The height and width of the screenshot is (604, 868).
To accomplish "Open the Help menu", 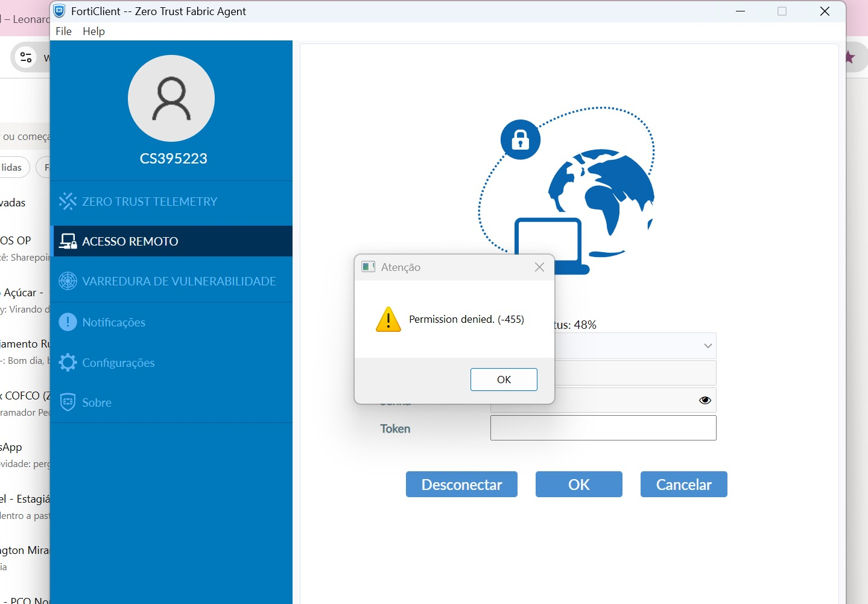I will [x=93, y=31].
